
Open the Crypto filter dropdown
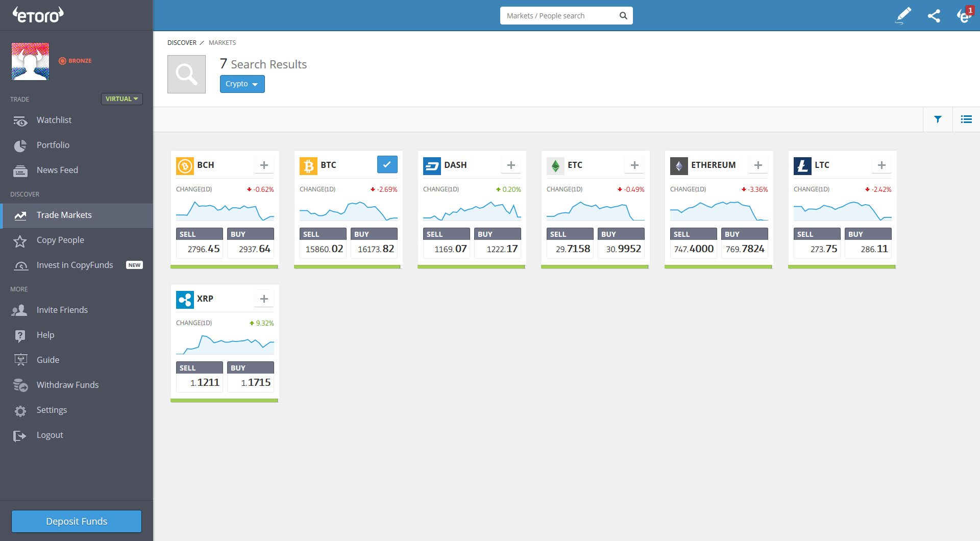[242, 84]
